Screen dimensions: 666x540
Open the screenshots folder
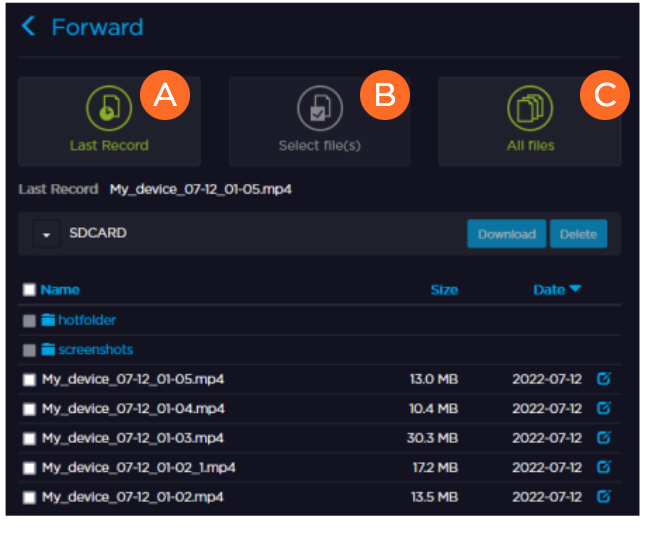(x=94, y=350)
